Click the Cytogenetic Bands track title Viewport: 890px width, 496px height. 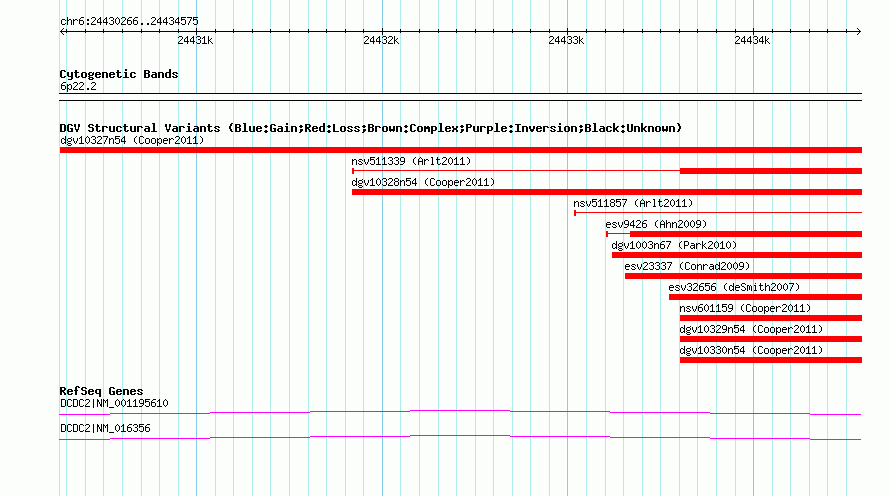click(119, 74)
